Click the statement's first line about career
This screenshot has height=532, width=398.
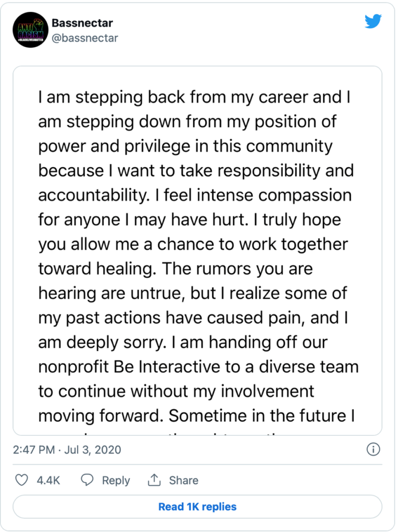(194, 97)
